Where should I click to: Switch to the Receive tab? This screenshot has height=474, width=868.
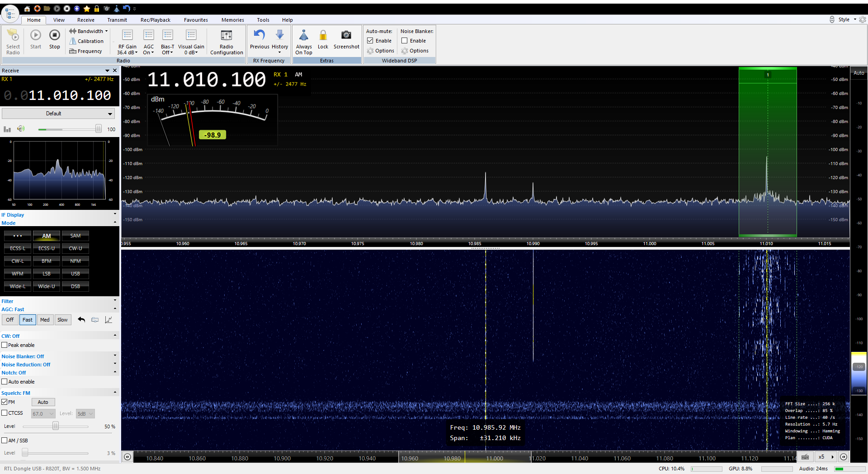tap(86, 20)
